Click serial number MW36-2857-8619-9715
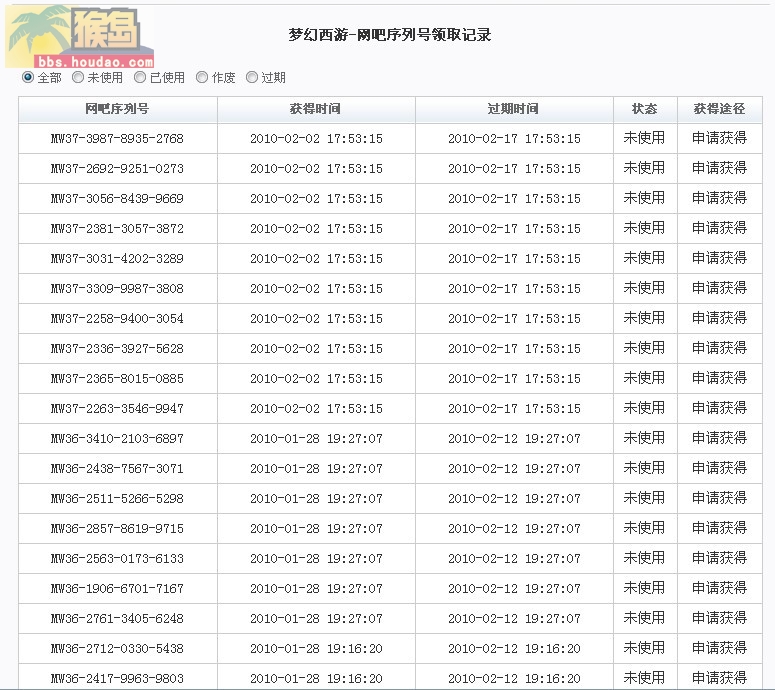 tap(117, 528)
